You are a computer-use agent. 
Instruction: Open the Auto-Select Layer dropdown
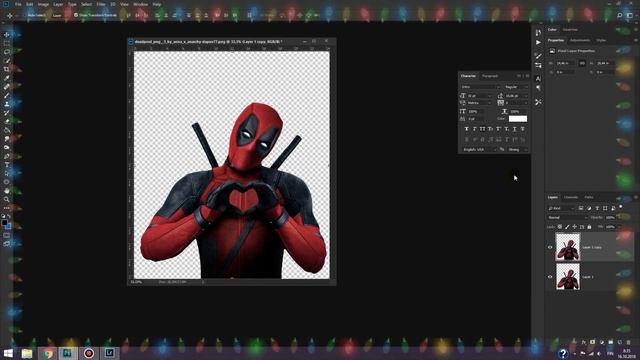point(60,15)
